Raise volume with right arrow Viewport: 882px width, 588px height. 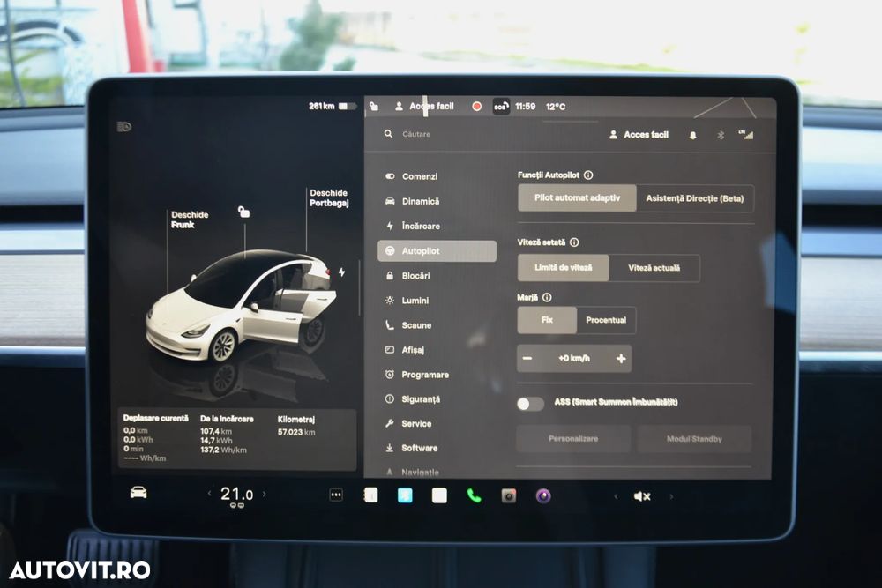point(671,496)
